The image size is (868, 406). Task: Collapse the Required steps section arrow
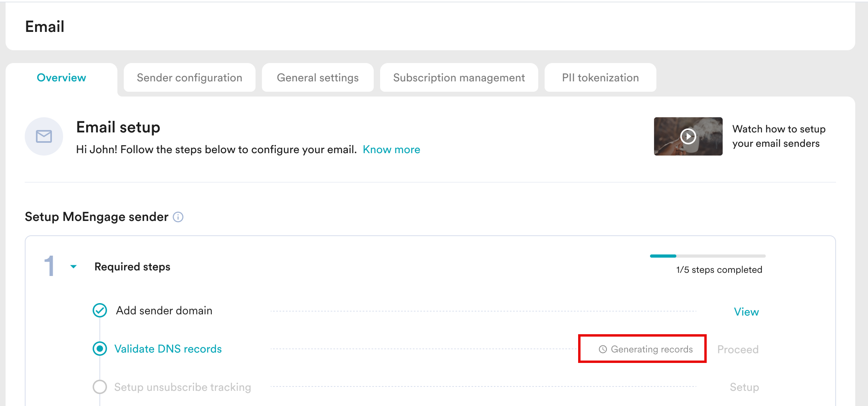(x=73, y=266)
